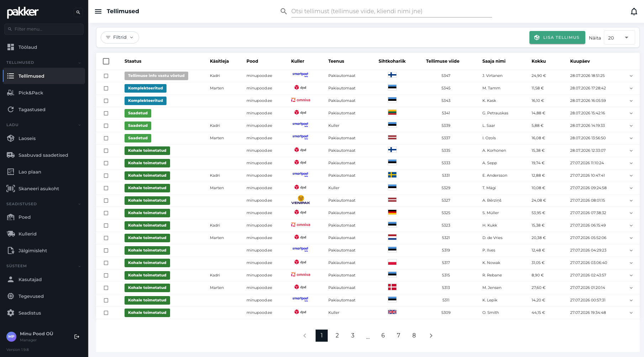Open the Filtrid filter dropdown
Image resolution: width=644 pixels, height=357 pixels.
coord(120,37)
